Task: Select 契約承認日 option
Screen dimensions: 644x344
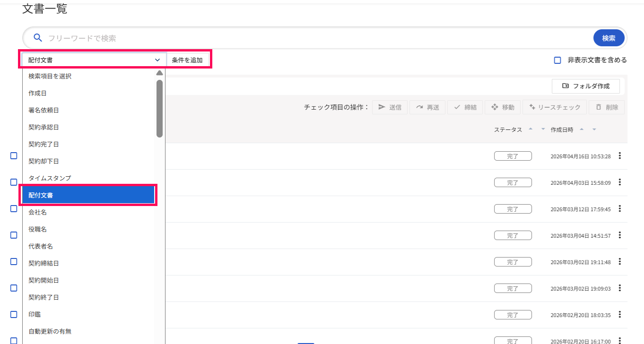Action: pos(89,127)
